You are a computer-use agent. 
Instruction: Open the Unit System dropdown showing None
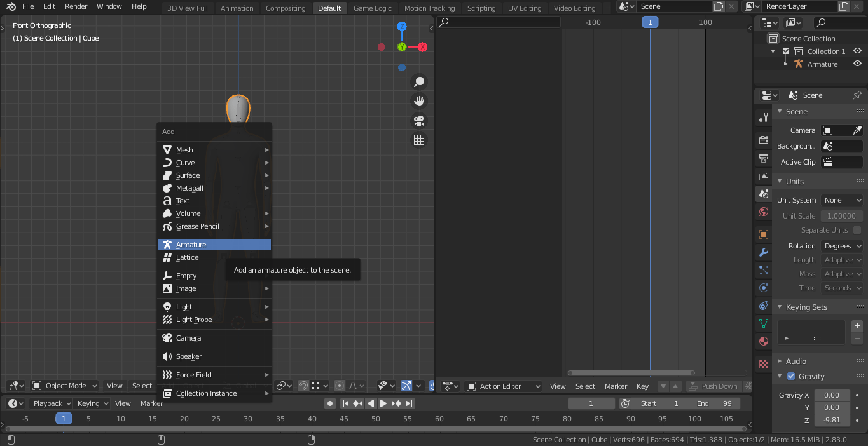[x=842, y=199]
